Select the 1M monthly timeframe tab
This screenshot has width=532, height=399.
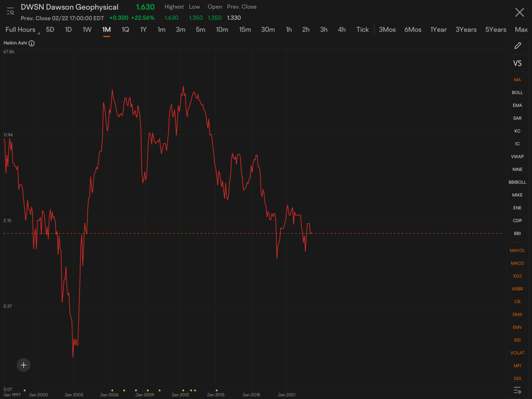click(106, 30)
